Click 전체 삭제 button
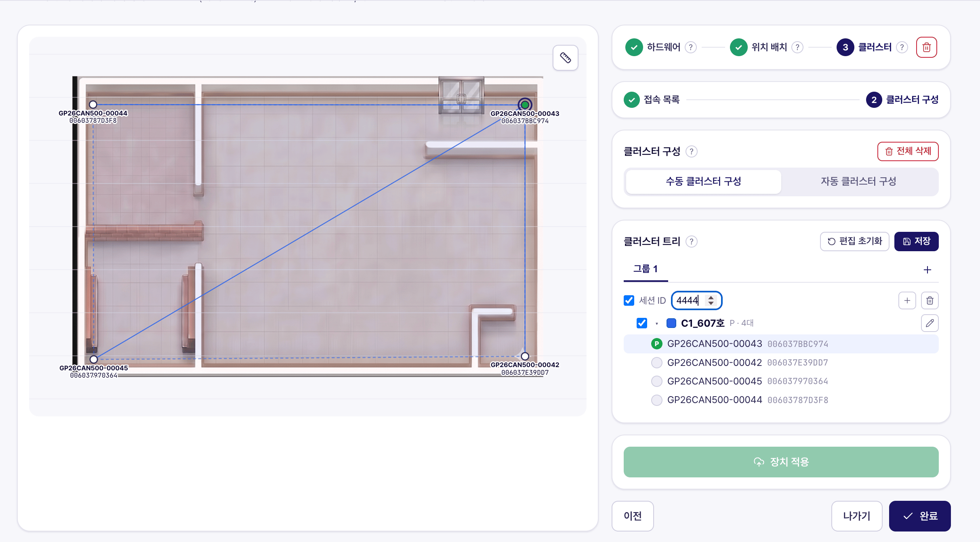The width and height of the screenshot is (980, 542). click(908, 151)
